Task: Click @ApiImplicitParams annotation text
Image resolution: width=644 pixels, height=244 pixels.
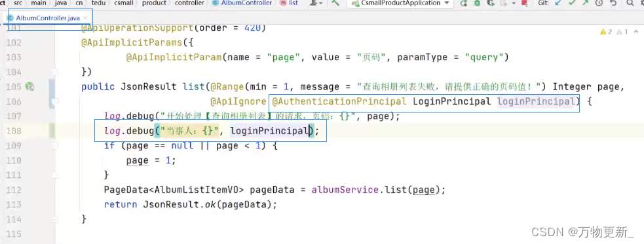Action: click(132, 43)
